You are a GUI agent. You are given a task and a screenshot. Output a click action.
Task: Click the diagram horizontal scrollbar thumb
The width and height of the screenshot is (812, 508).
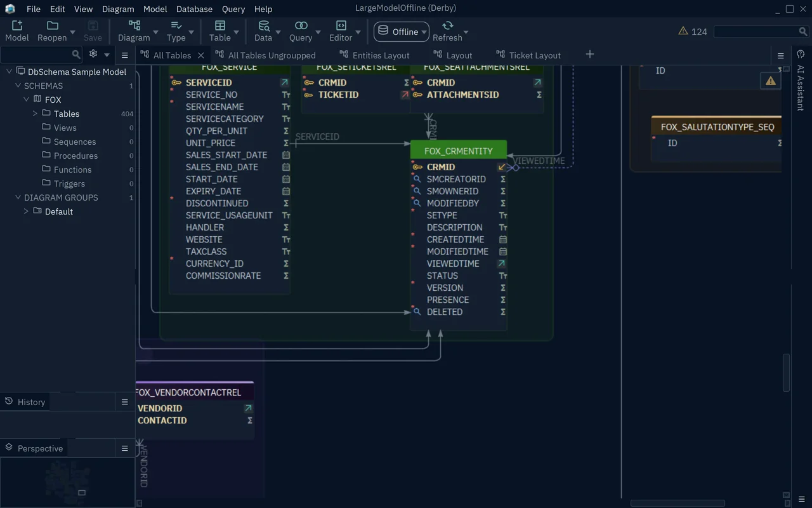pyautogui.click(x=678, y=504)
